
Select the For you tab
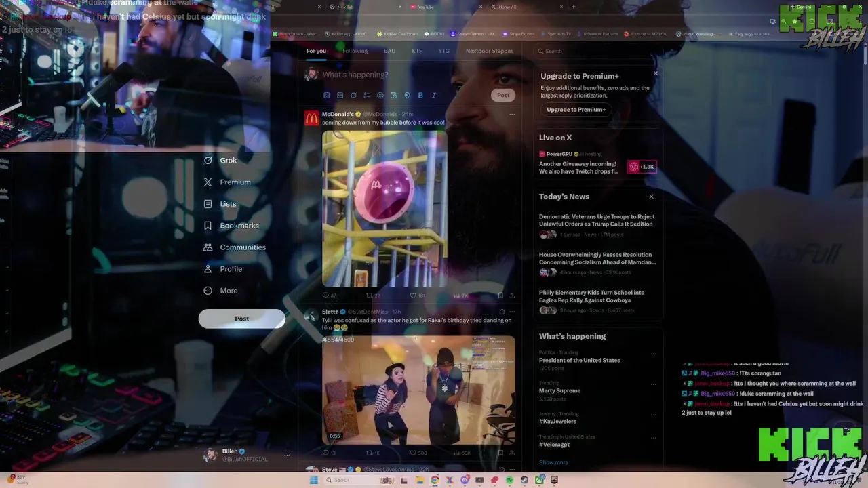(x=316, y=51)
